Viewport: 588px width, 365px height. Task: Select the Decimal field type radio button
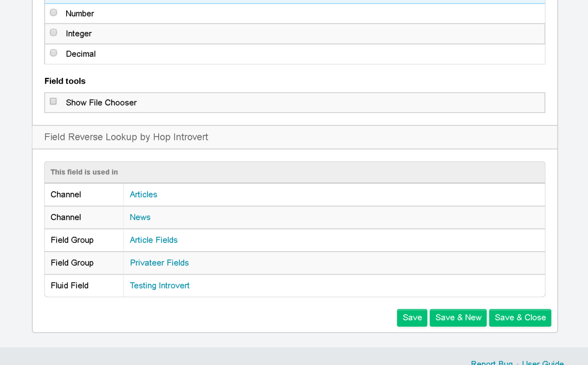point(53,53)
